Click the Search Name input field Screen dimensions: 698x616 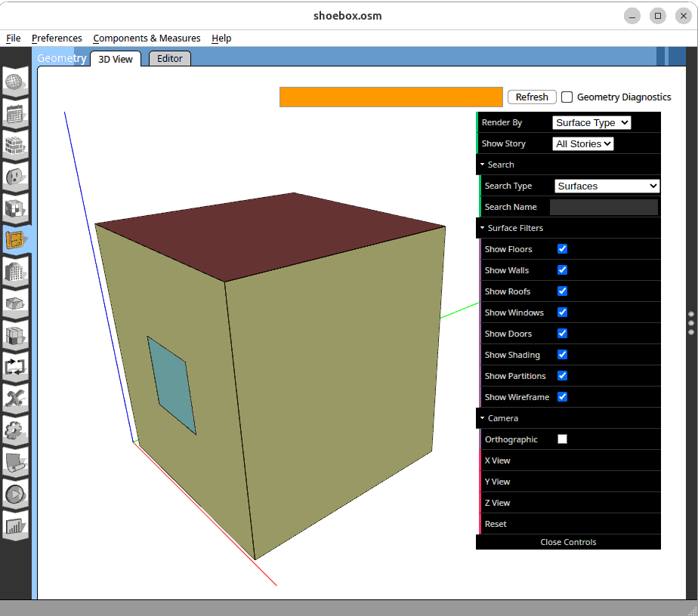pos(604,207)
